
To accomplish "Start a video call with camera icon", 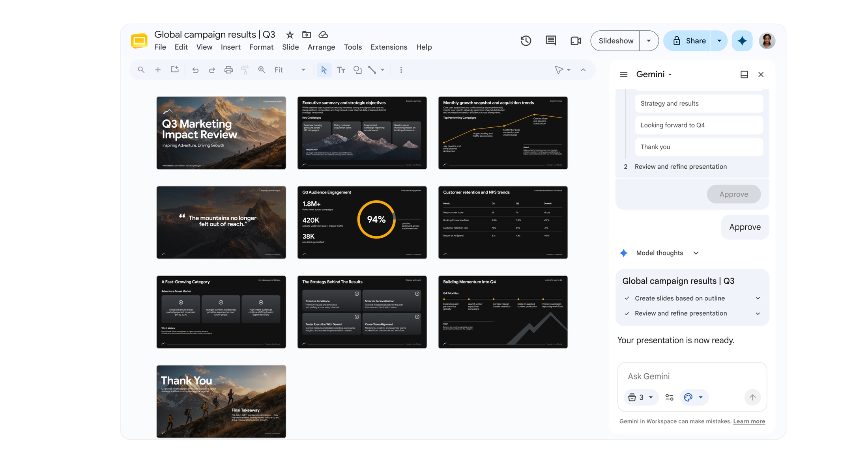I will pos(576,41).
